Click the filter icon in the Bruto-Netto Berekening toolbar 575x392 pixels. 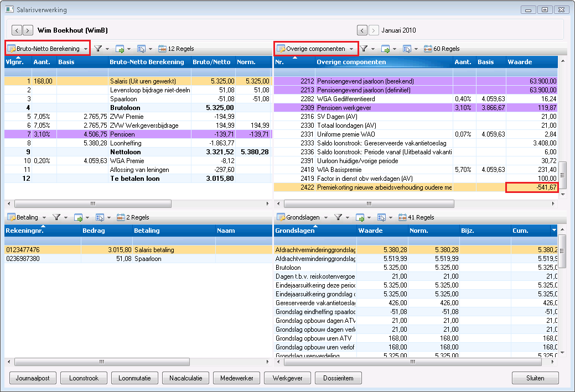(98, 48)
